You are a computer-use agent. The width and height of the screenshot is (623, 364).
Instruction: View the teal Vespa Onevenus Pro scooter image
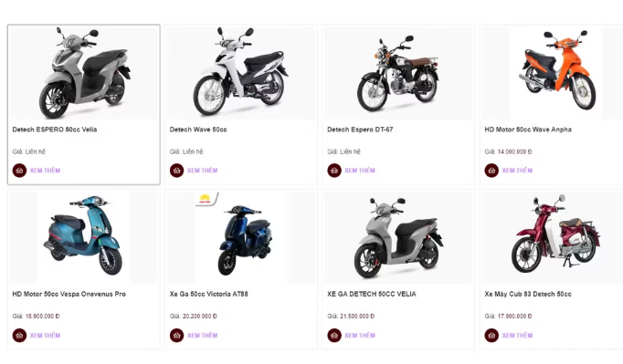click(84, 237)
